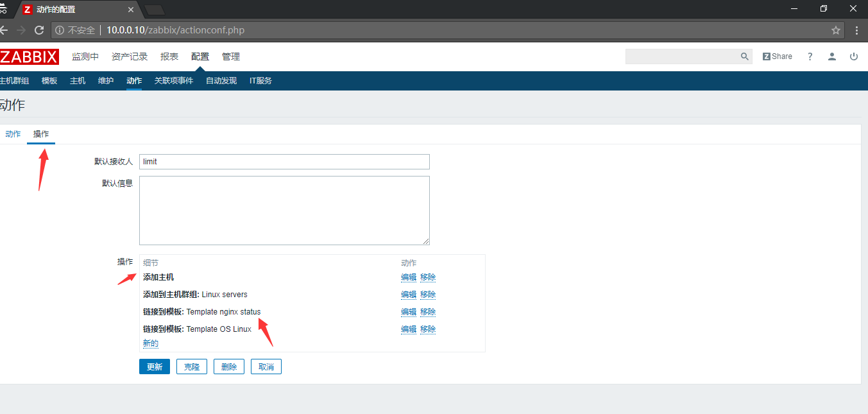Open the 报表 top menu
Viewport: 868px width, 414px height.
click(x=169, y=56)
